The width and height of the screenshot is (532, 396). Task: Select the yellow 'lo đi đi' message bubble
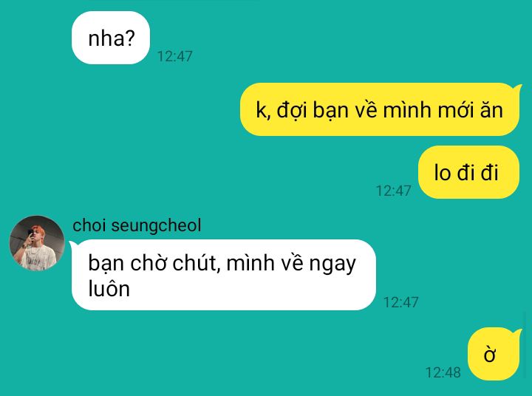[x=468, y=172]
